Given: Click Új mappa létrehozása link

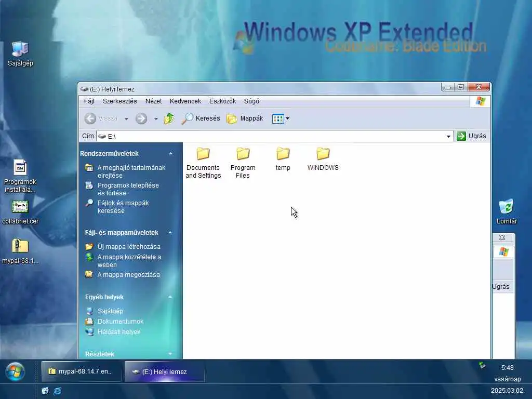Looking at the screenshot, I should pyautogui.click(x=129, y=247).
